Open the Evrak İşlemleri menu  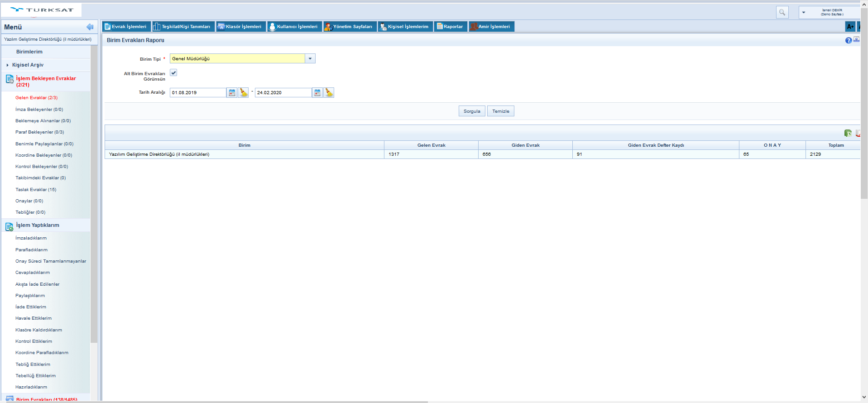126,27
